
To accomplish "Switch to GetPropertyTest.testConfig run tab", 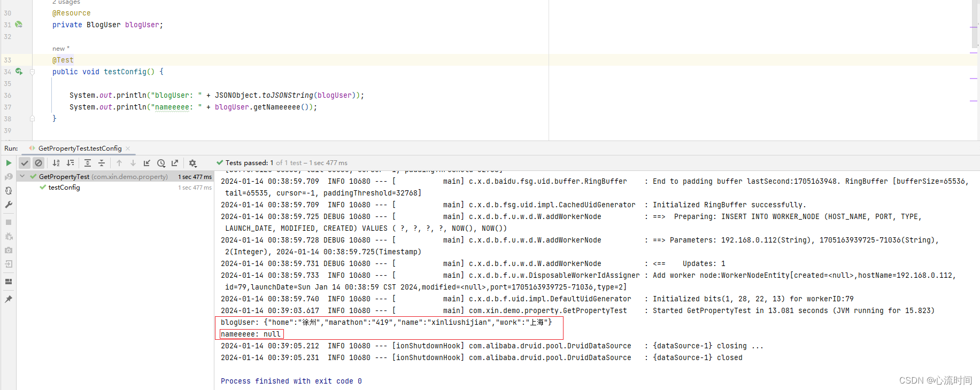I will (x=80, y=149).
